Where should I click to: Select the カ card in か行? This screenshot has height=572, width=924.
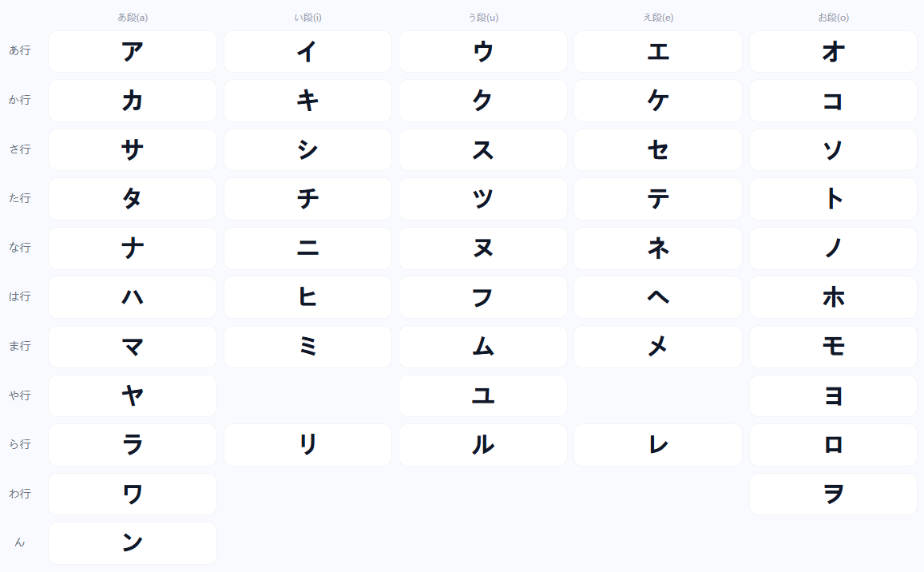click(x=133, y=101)
